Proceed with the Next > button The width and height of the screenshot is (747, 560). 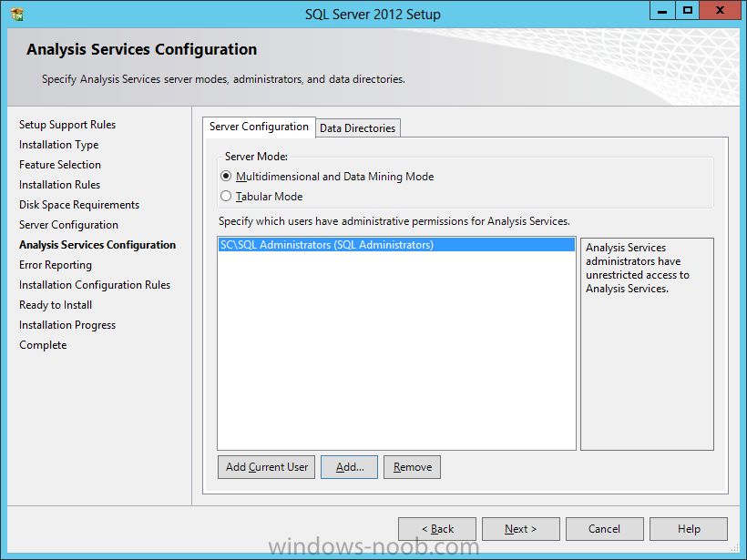(521, 529)
